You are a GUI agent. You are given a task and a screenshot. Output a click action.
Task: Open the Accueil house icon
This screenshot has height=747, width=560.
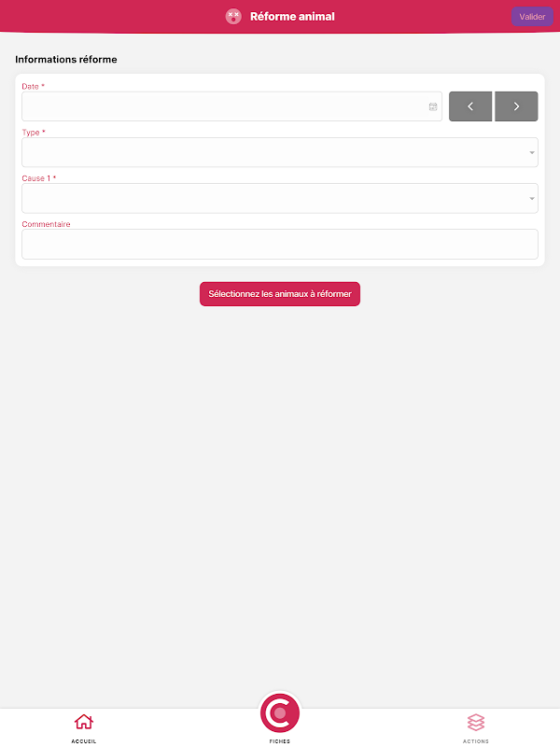tap(84, 722)
